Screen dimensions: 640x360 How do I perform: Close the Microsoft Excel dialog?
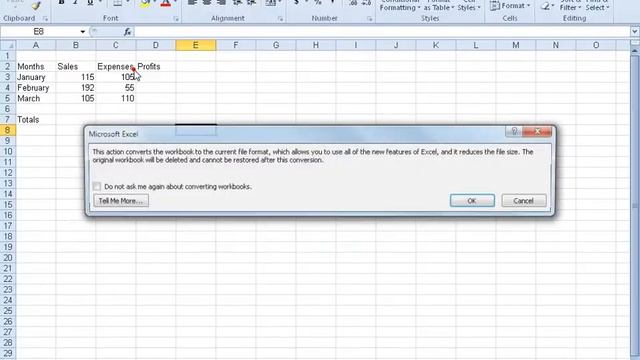537,131
